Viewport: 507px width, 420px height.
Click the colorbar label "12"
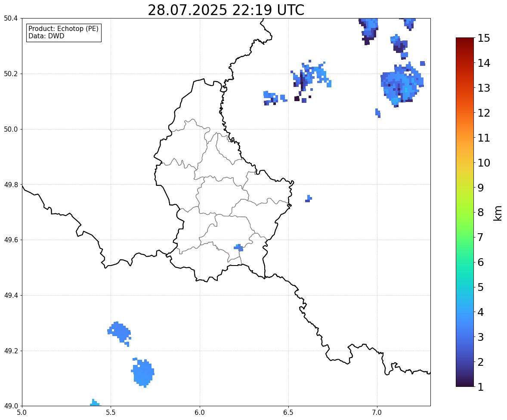(484, 113)
